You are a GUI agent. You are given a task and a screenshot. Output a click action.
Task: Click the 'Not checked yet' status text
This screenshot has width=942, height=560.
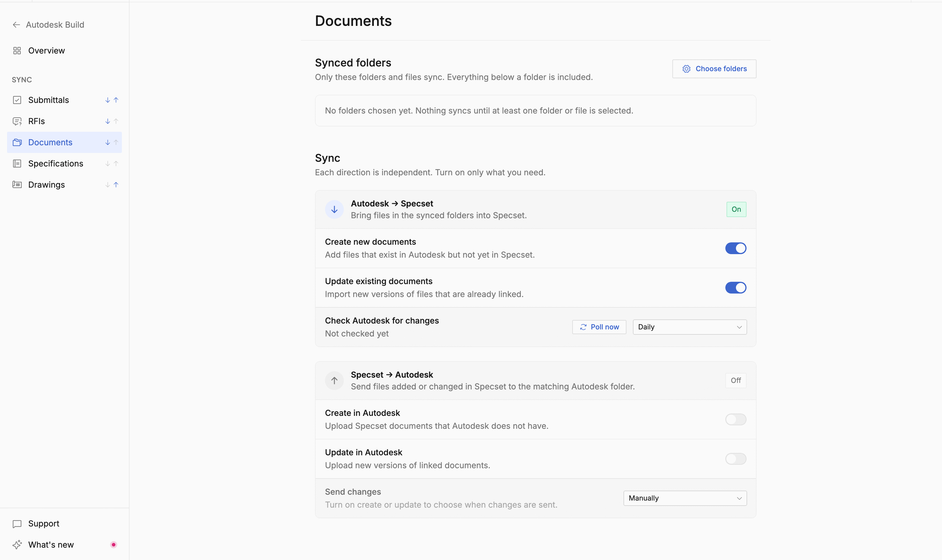pos(356,334)
